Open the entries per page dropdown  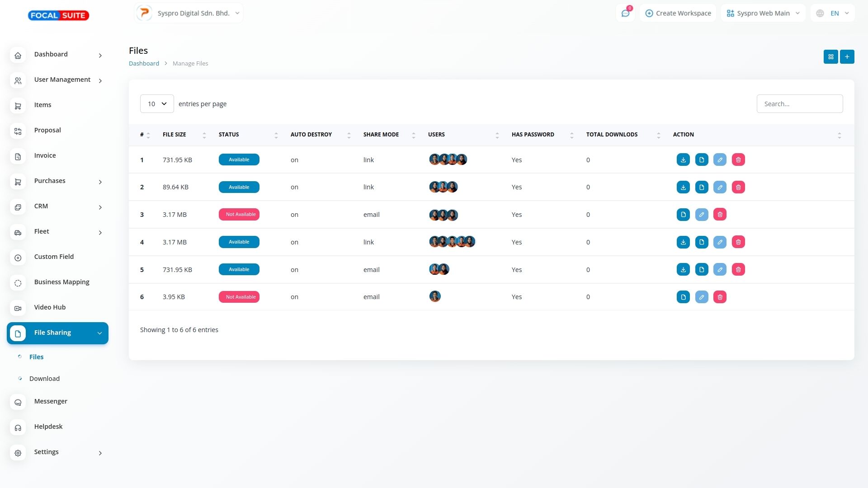point(157,104)
